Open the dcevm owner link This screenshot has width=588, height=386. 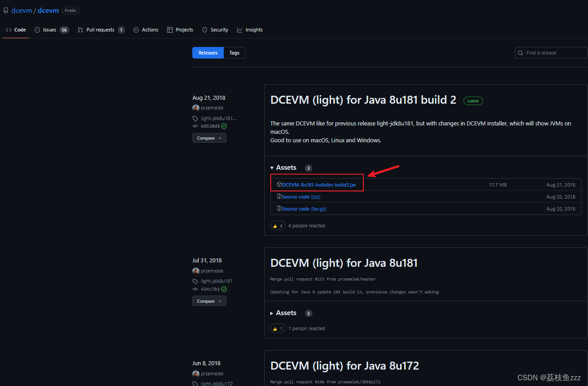(21, 10)
